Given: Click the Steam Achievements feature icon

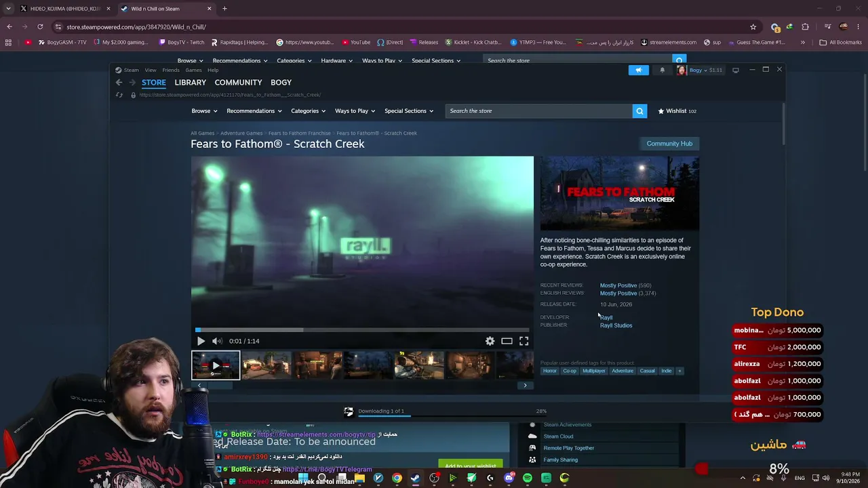Looking at the screenshot, I should pos(532,425).
